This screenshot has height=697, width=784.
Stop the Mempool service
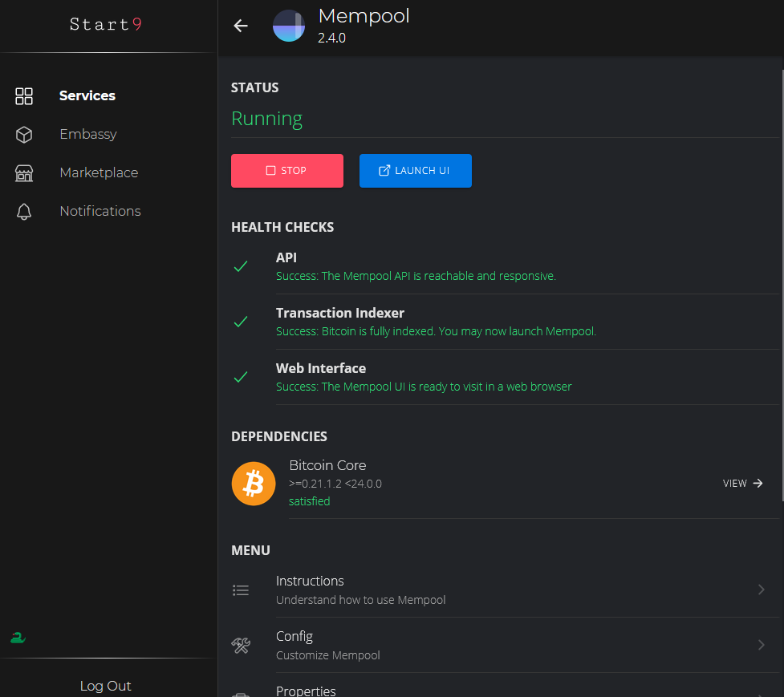286,170
